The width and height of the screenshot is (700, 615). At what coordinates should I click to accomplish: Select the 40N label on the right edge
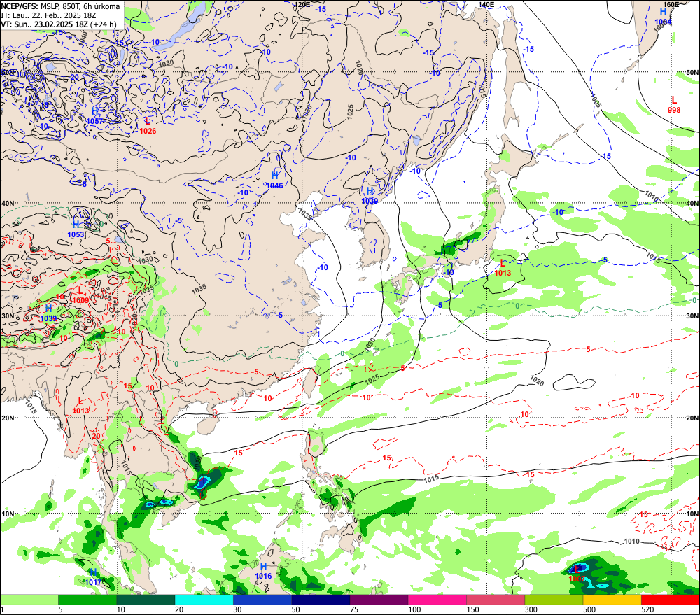click(692, 203)
